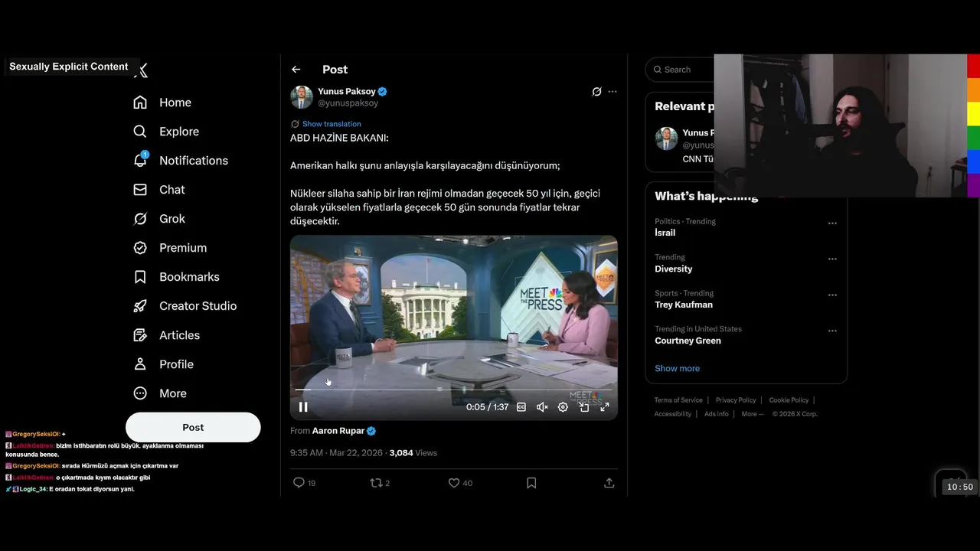
Task: Repost using the retweet icon
Action: point(375,483)
